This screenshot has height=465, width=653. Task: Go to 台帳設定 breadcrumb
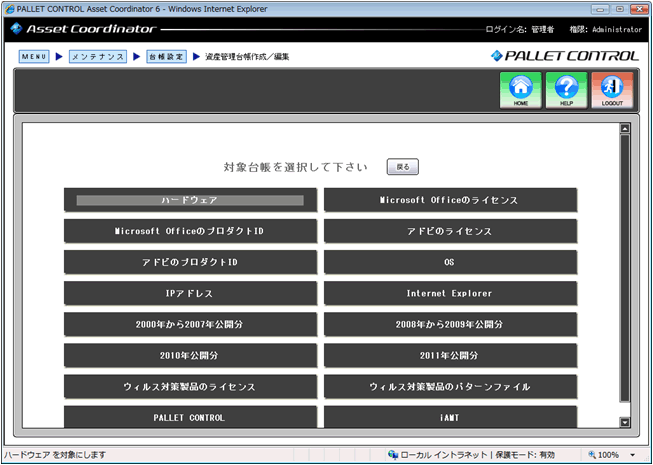tap(166, 57)
